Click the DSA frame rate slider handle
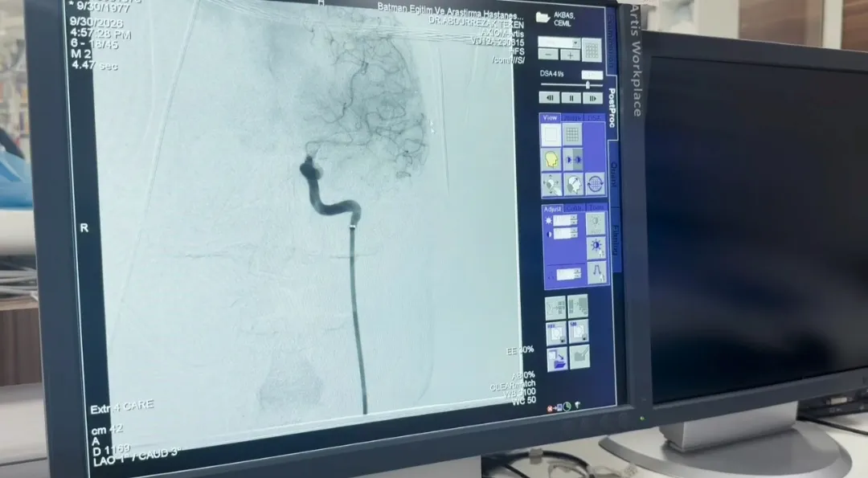868x478 pixels. 588,84
